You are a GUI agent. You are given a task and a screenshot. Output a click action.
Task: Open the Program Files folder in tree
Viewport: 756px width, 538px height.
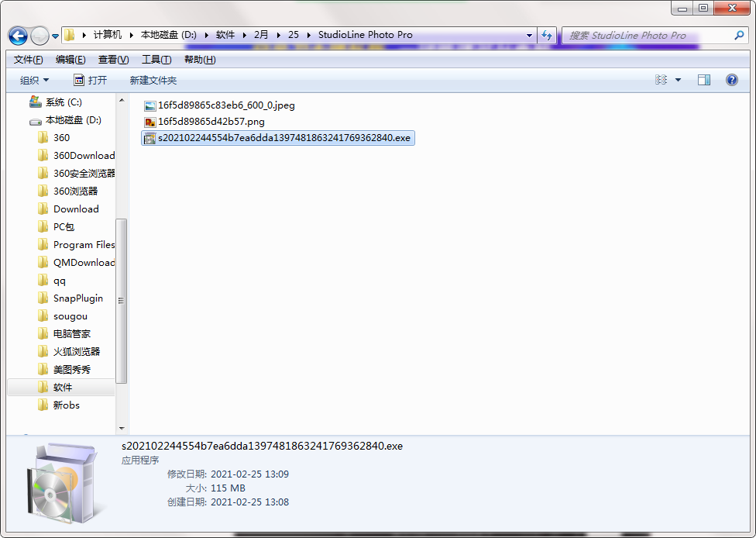pyautogui.click(x=76, y=245)
